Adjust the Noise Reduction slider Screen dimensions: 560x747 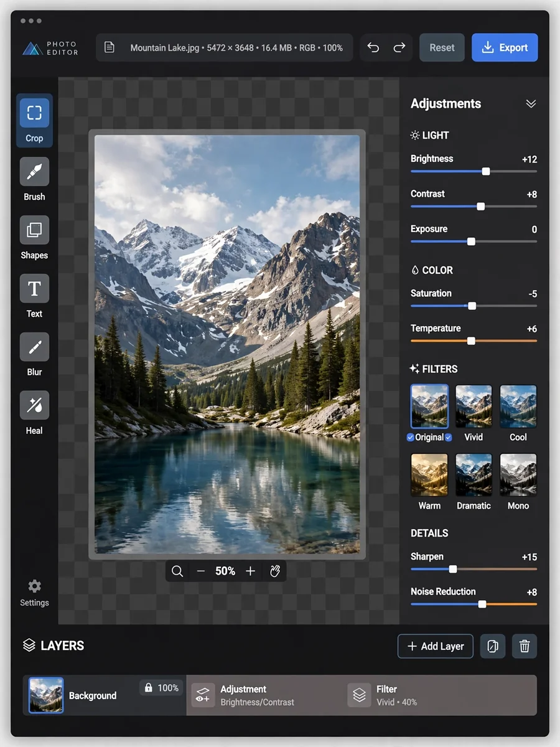[474, 604]
